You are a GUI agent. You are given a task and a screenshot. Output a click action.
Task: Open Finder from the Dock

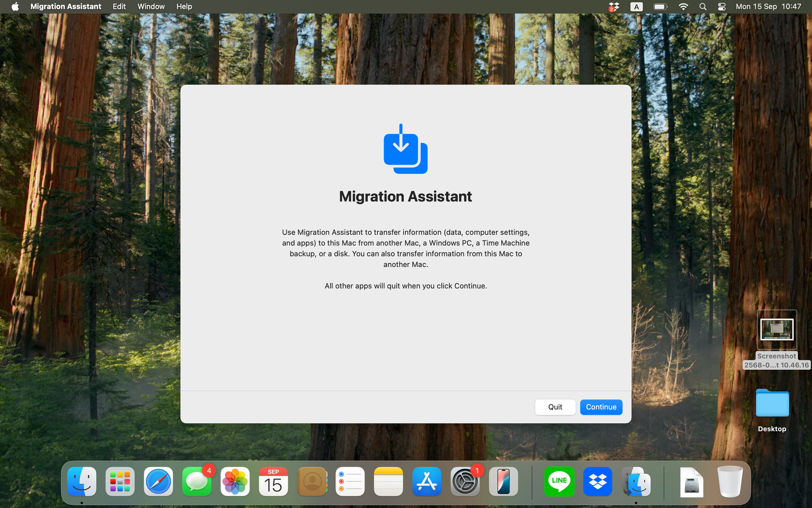pyautogui.click(x=82, y=482)
